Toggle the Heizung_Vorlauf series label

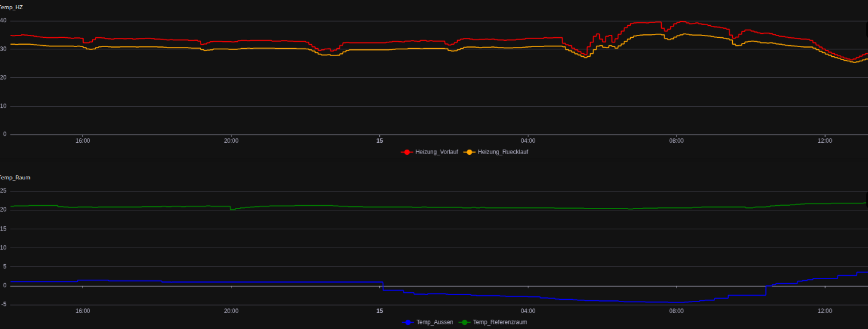click(436, 152)
